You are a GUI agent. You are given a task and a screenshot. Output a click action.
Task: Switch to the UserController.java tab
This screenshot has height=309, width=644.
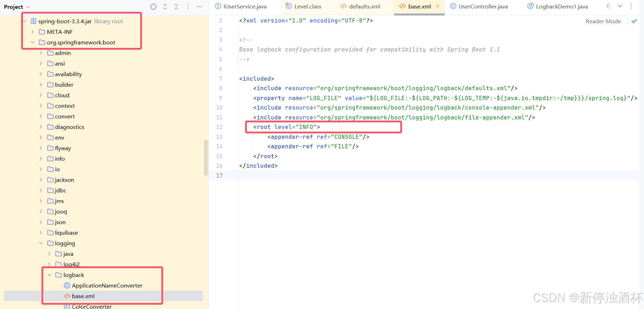point(479,6)
